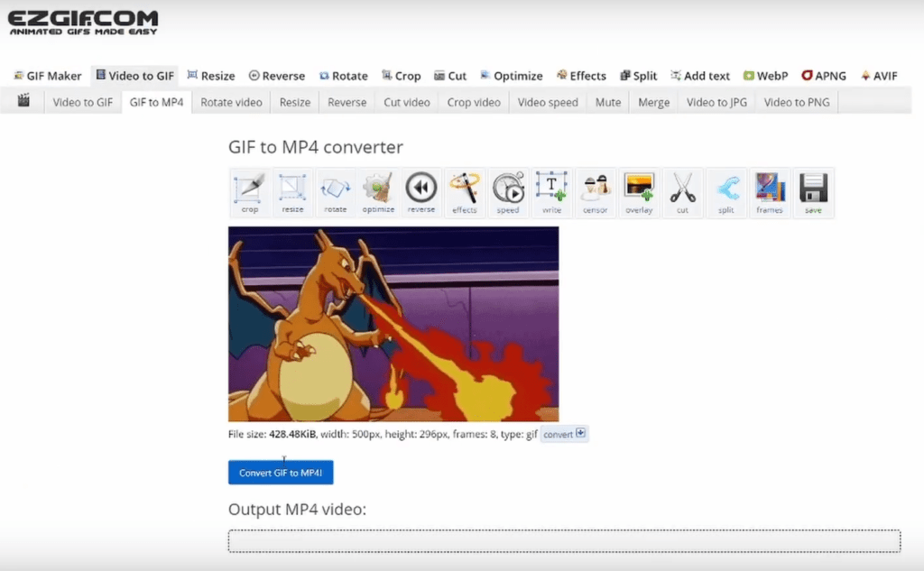
Task: Switch to WebP tools
Action: pos(765,76)
